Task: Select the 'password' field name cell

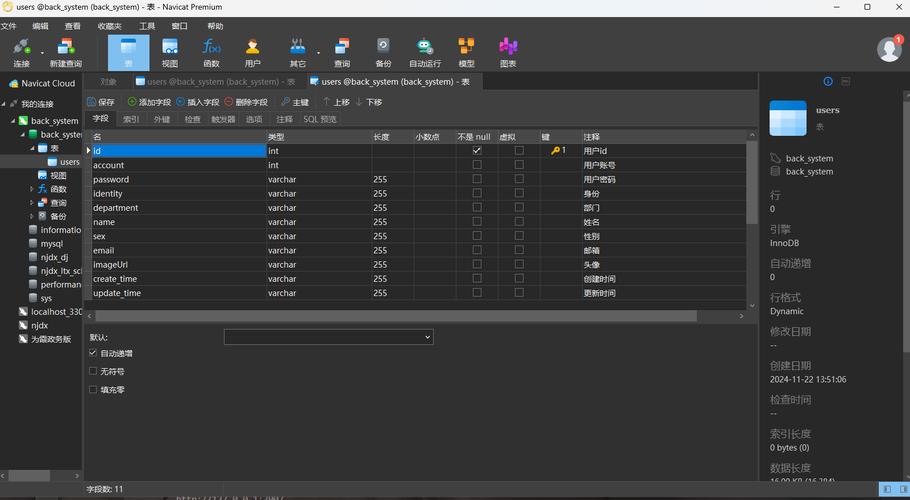Action: pos(178,179)
